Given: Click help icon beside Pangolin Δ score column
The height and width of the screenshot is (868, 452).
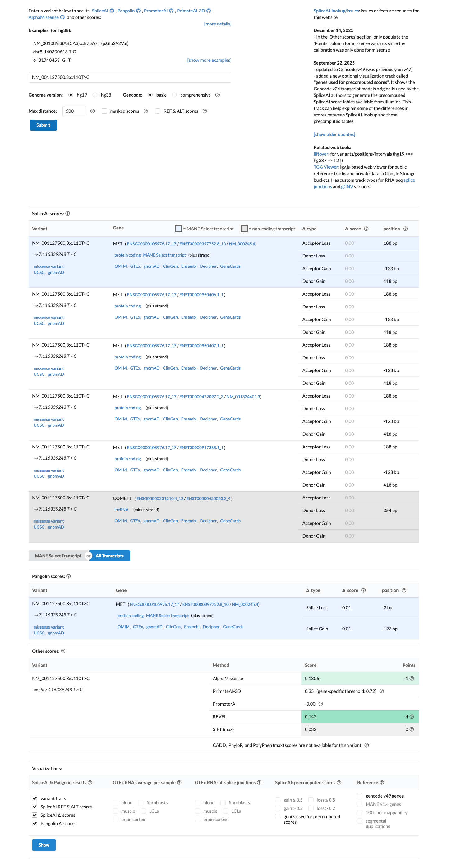Looking at the screenshot, I should point(364,590).
